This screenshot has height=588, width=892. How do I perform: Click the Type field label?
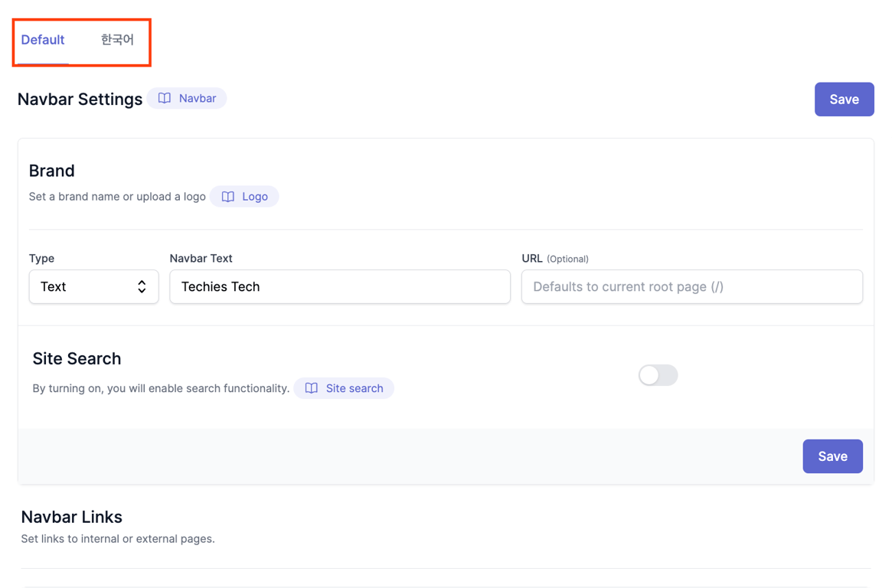tap(42, 259)
